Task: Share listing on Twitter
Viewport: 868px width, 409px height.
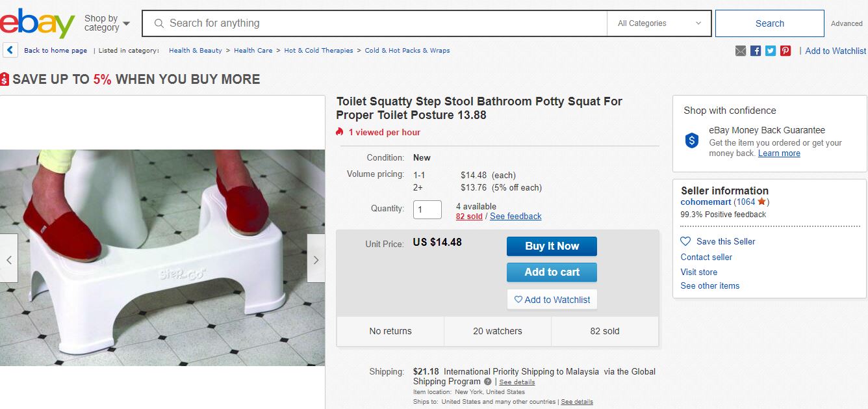Action: (771, 51)
